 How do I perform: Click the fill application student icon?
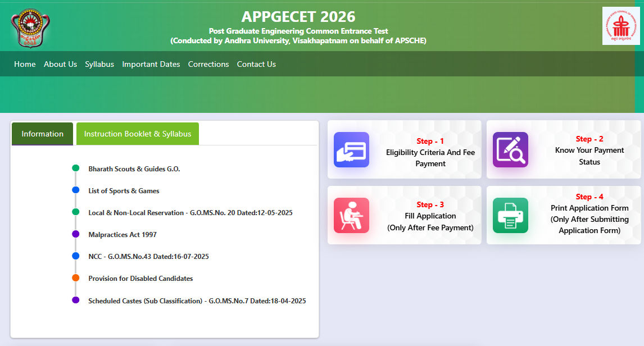pyautogui.click(x=351, y=215)
